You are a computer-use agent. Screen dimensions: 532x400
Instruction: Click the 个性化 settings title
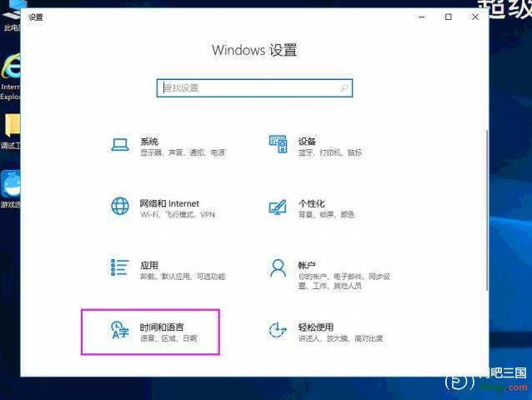point(312,203)
